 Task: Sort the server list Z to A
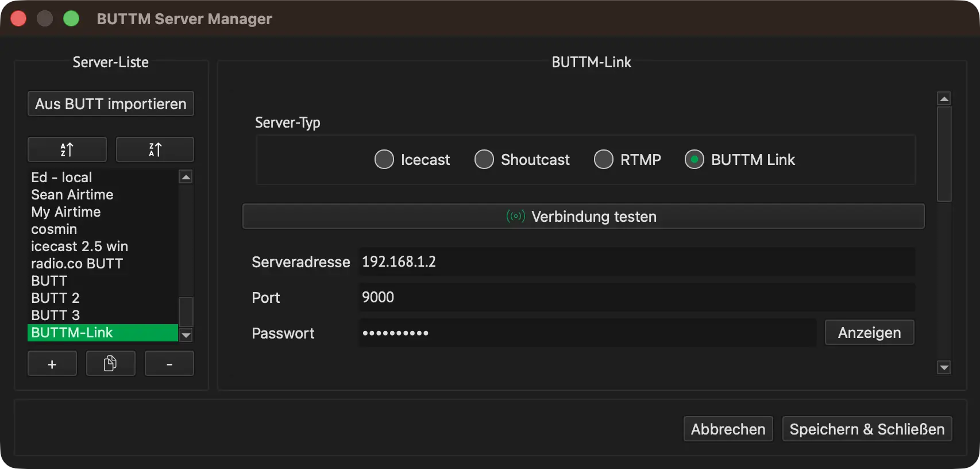tap(155, 149)
